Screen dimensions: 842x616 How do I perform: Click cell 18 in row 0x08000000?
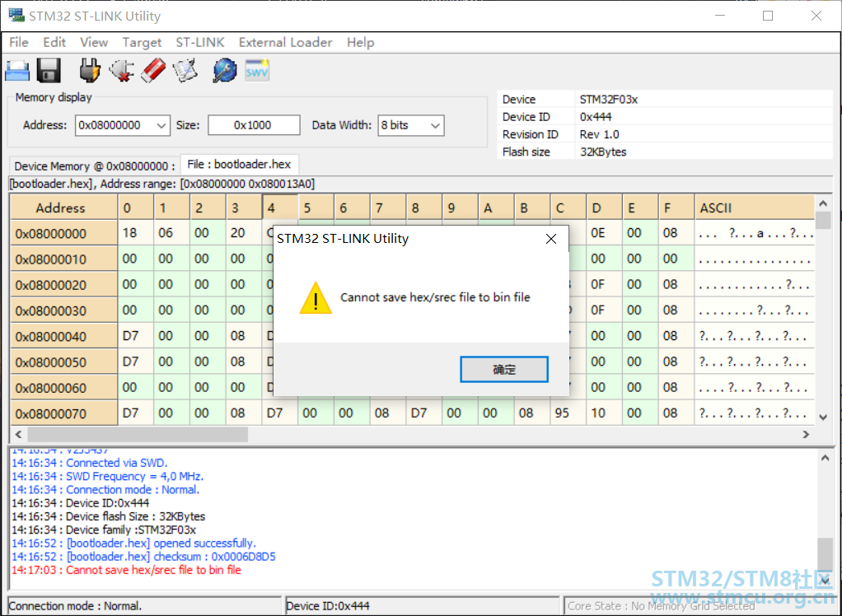coord(136,233)
